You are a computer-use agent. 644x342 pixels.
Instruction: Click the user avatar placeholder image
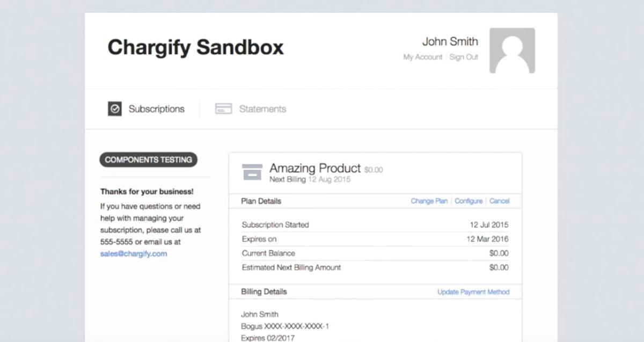(x=512, y=50)
